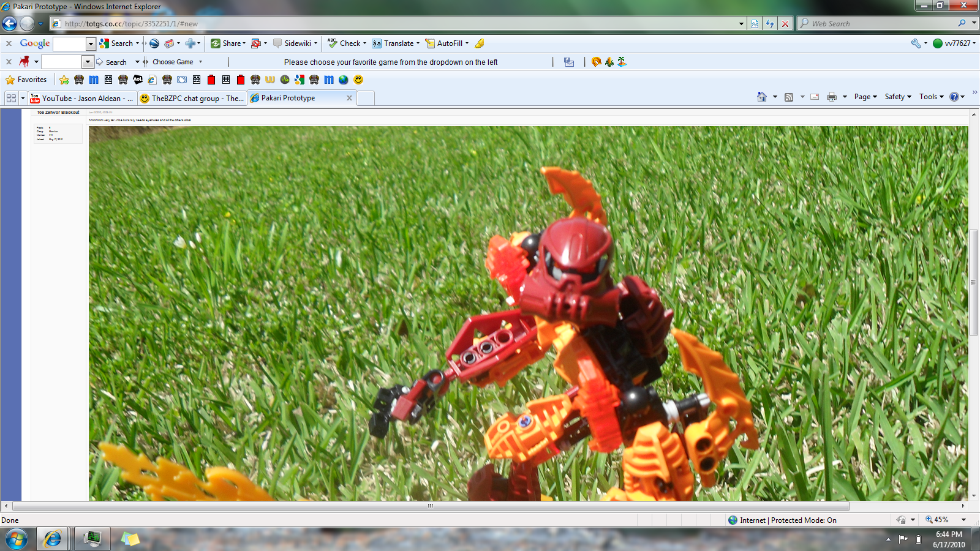
Task: Open the vv77627 account dropdown
Action: point(954,43)
